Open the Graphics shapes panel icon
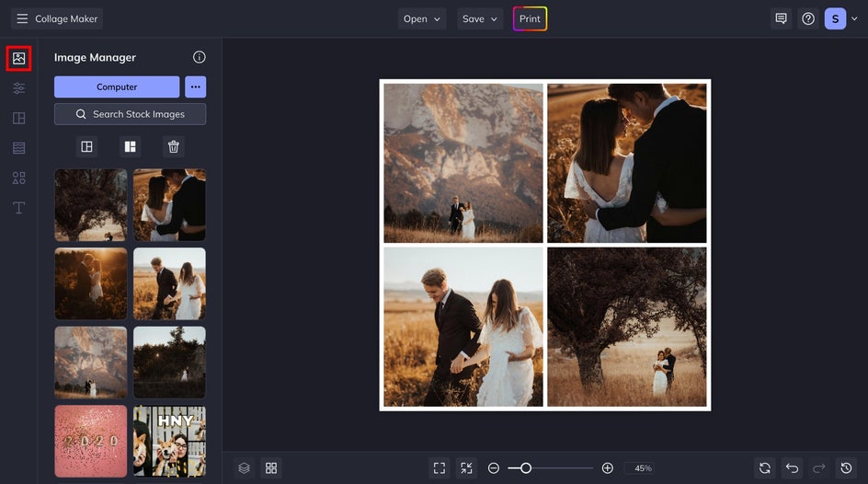This screenshot has height=484, width=868. pos(18,178)
